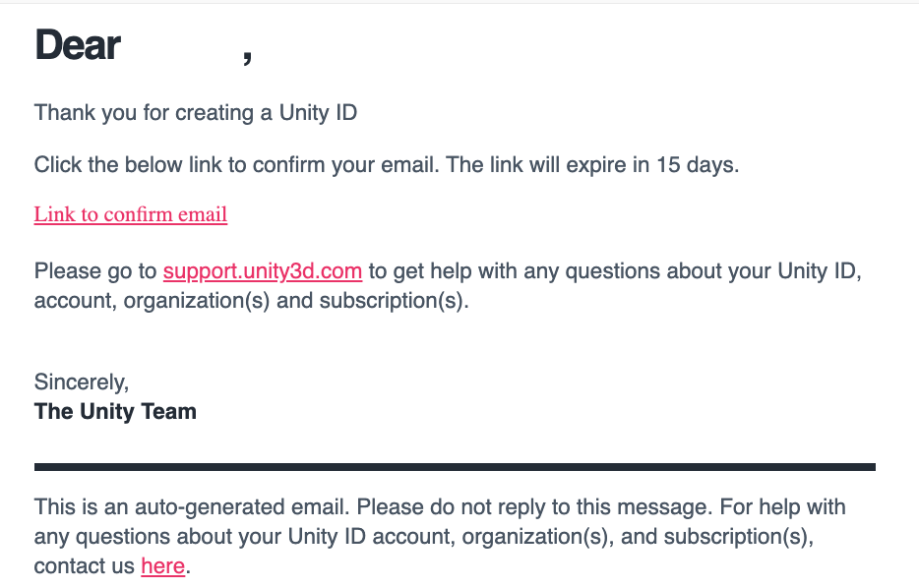The width and height of the screenshot is (919, 588).
Task: Click the 'contact us' text in the footer
Action: point(85,565)
